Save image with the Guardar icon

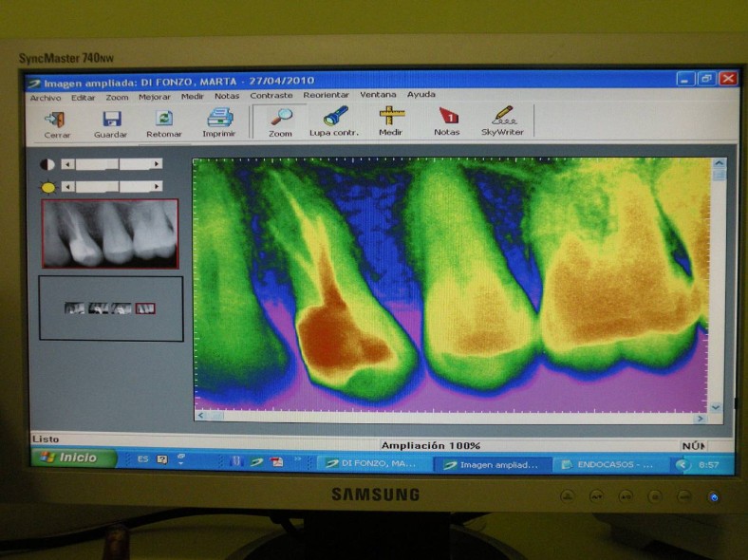tap(111, 121)
